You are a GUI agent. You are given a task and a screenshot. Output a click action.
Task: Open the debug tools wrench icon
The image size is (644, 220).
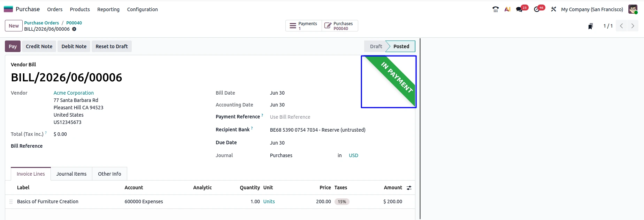[553, 9]
